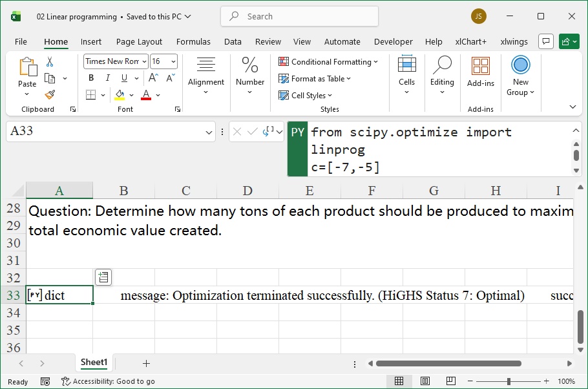Image resolution: width=588 pixels, height=389 pixels.
Task: Open the font size dropdown
Action: tap(173, 61)
